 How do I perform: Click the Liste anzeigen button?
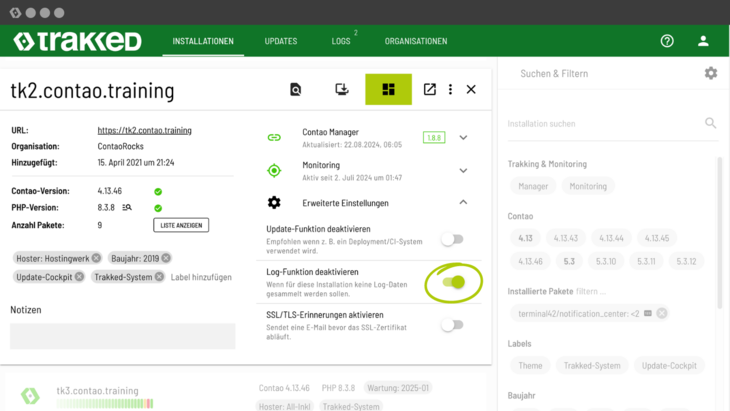point(181,225)
